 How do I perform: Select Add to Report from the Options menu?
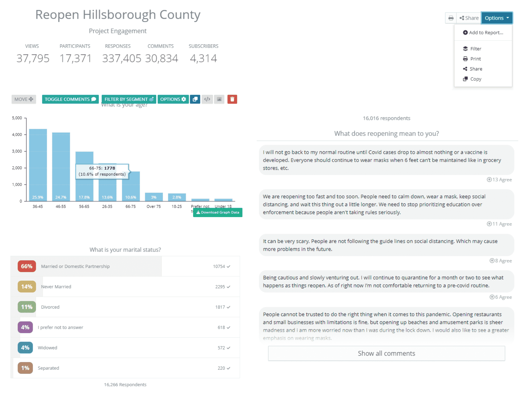(483, 32)
